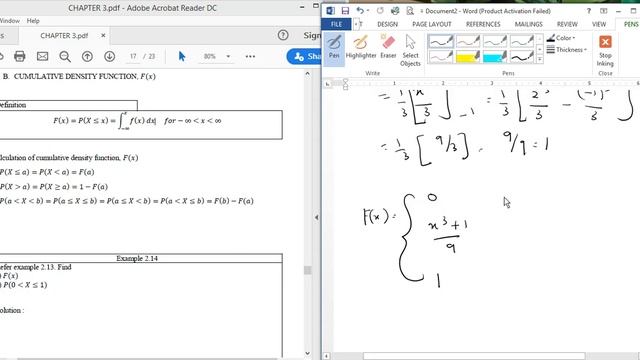Screen dimensions: 640x360
Task: Close the CHAPTER 3.pdf tab
Action: coord(103,36)
